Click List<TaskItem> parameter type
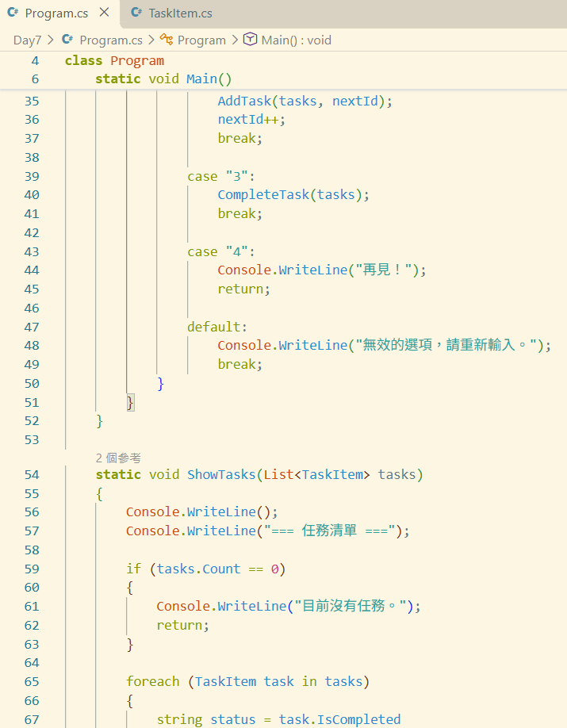The height and width of the screenshot is (728, 567). click(316, 475)
